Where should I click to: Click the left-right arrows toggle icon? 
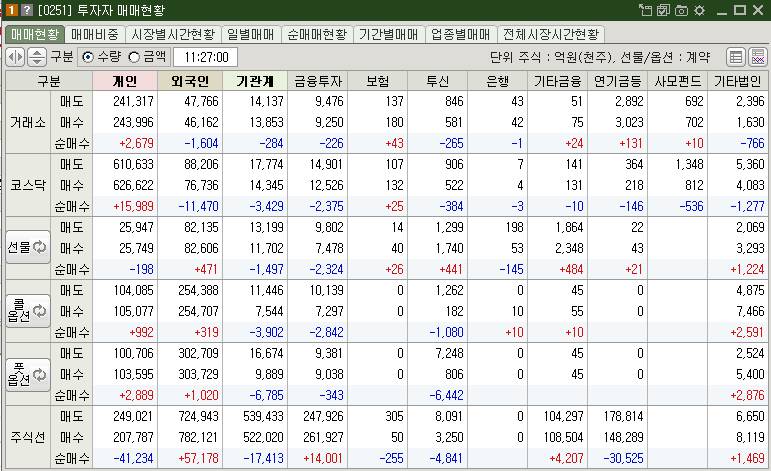click(15, 57)
